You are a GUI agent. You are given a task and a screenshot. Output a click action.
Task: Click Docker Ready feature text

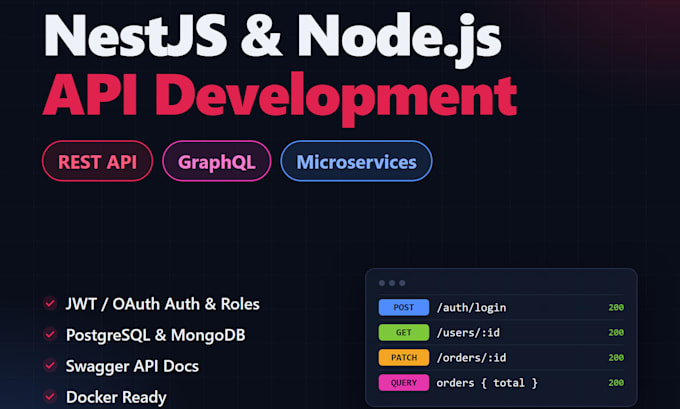pos(116,398)
